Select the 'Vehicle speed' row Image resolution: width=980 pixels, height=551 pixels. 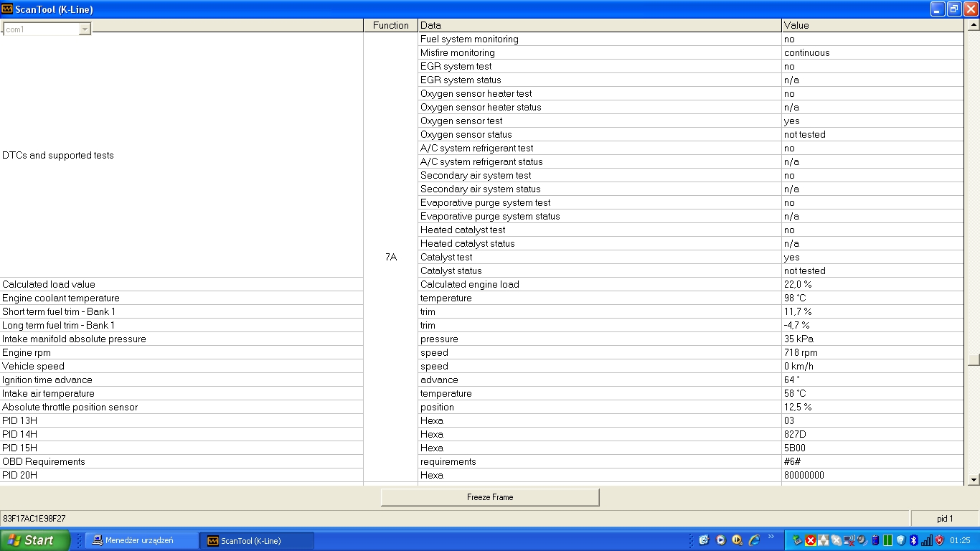182,366
